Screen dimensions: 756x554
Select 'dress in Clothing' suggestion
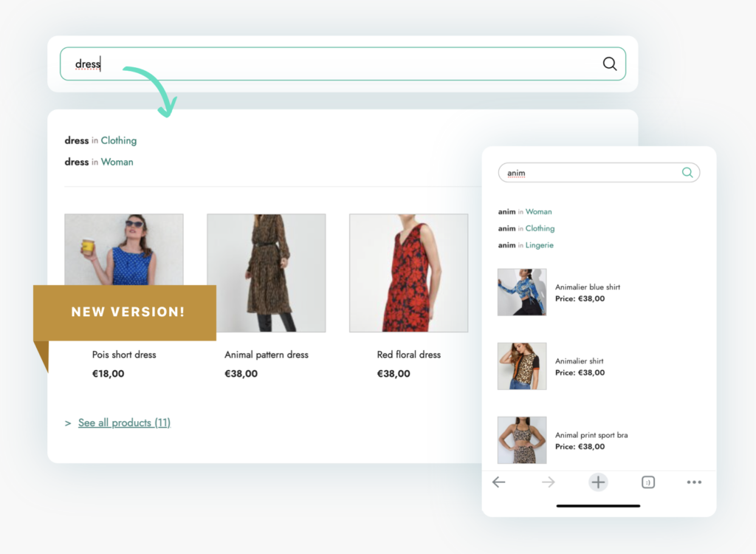point(101,140)
